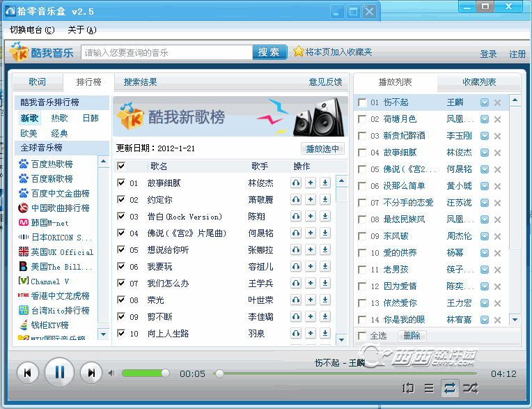Pause playback with the pause button

pos(59,373)
